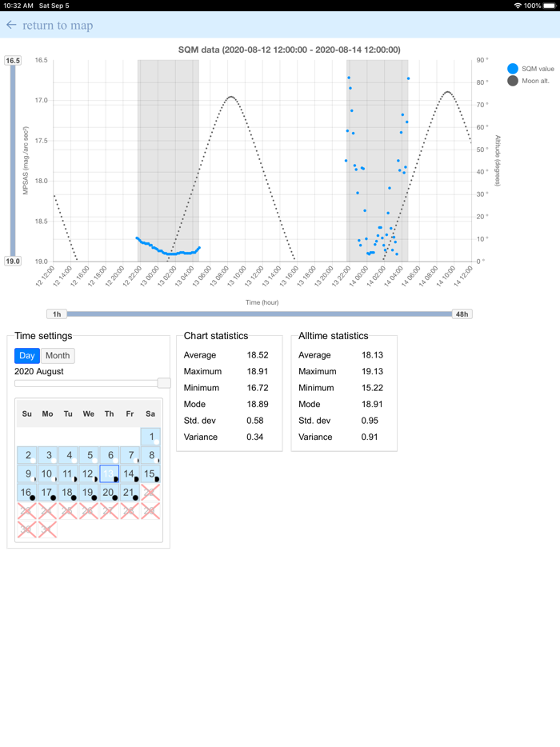Select August 15 in the calendar
The width and height of the screenshot is (560, 747).
click(150, 473)
